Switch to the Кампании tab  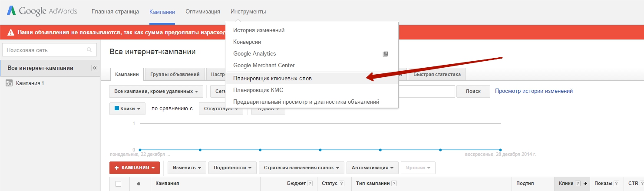pyautogui.click(x=127, y=74)
